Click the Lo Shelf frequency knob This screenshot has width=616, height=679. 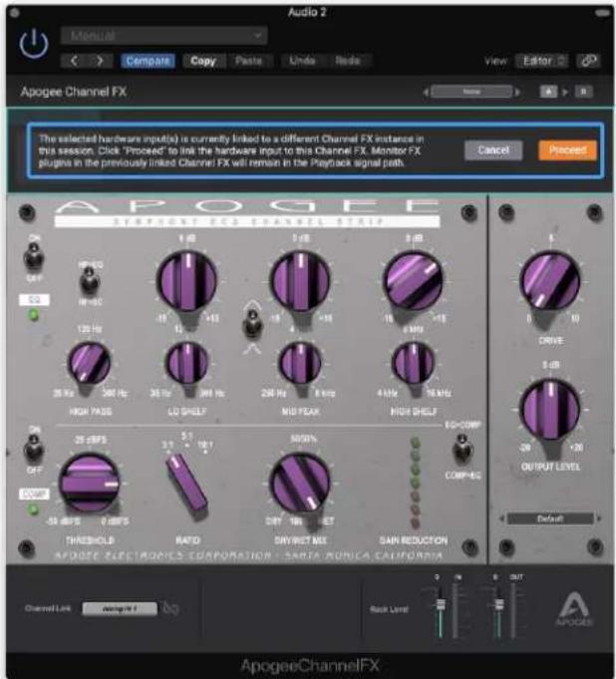click(187, 364)
